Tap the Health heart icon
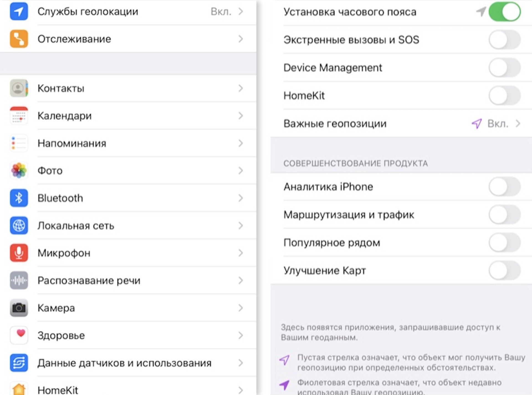Image resolution: width=532 pixels, height=395 pixels. coord(19,335)
